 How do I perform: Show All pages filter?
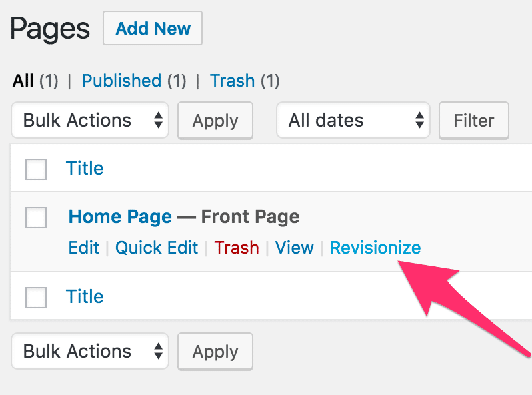(23, 81)
